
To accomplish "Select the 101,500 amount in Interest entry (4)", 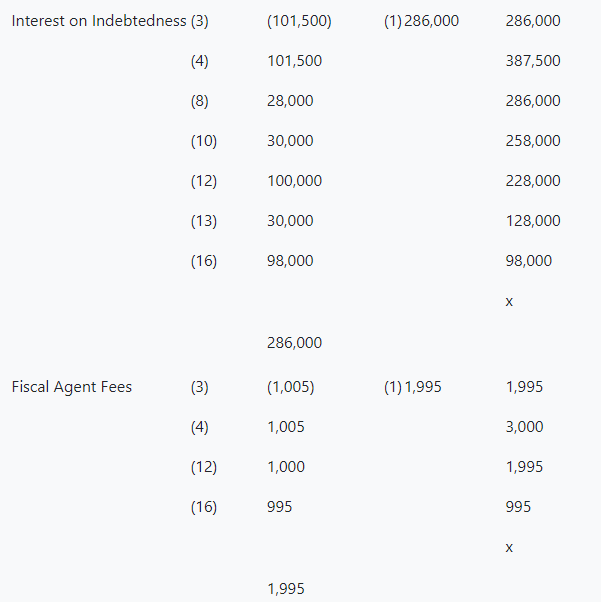I will 294,61.
